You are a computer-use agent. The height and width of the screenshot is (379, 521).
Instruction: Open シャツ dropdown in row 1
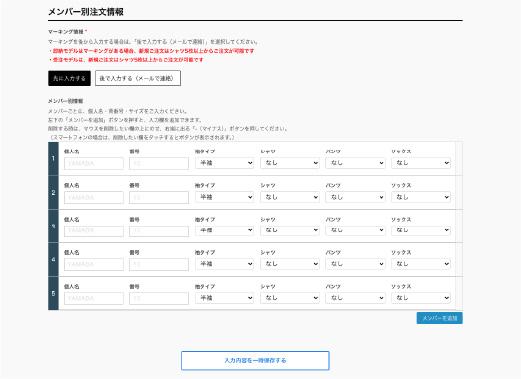(290, 163)
